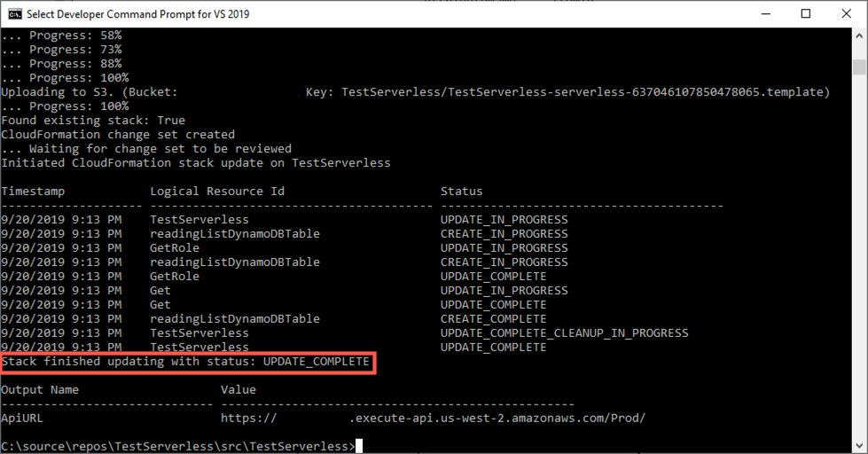
Task: Minimize the Developer Command Prompt window
Action: (765, 14)
